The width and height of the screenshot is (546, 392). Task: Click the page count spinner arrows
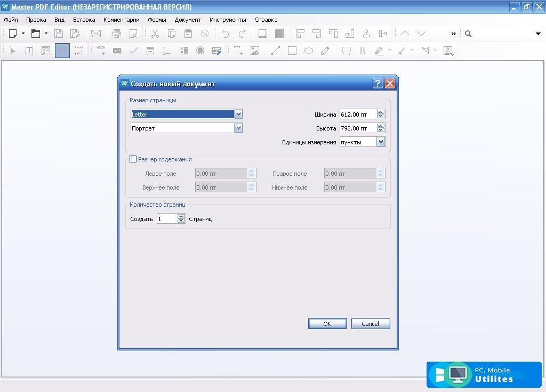point(181,218)
